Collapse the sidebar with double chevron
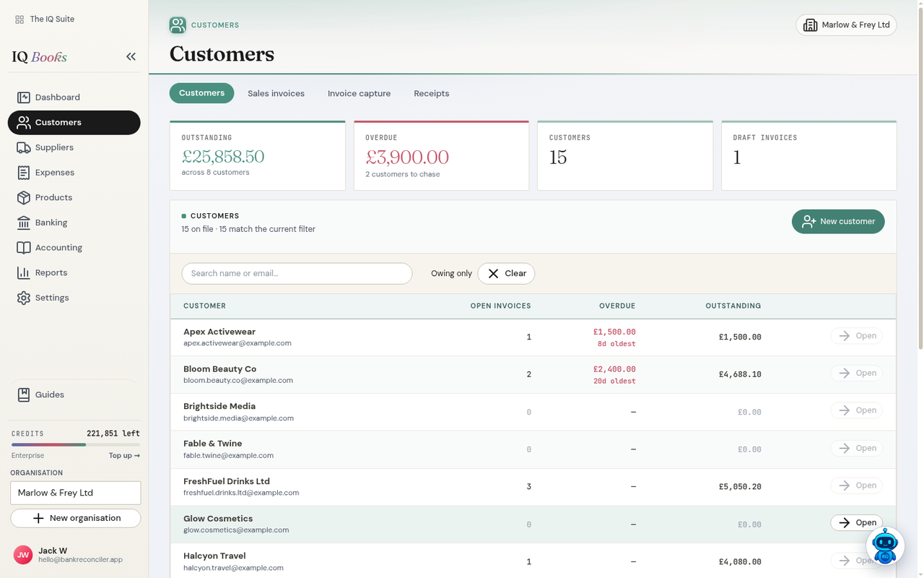 [131, 56]
